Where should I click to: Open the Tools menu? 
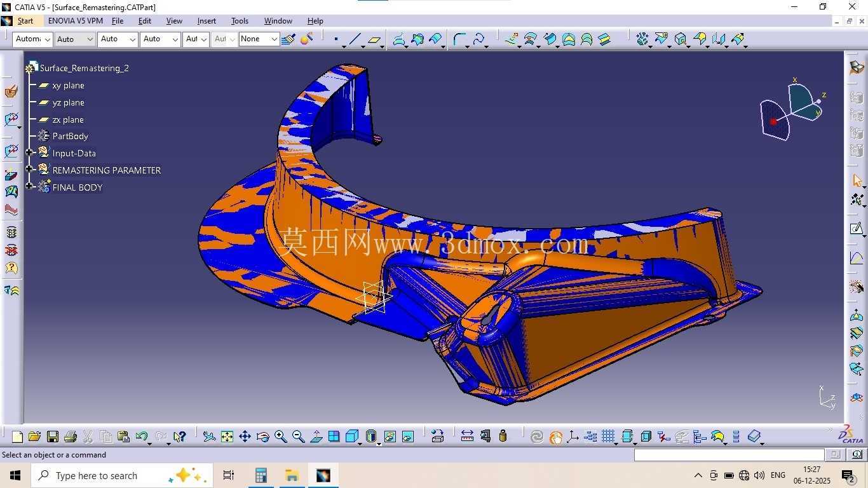pyautogui.click(x=240, y=21)
